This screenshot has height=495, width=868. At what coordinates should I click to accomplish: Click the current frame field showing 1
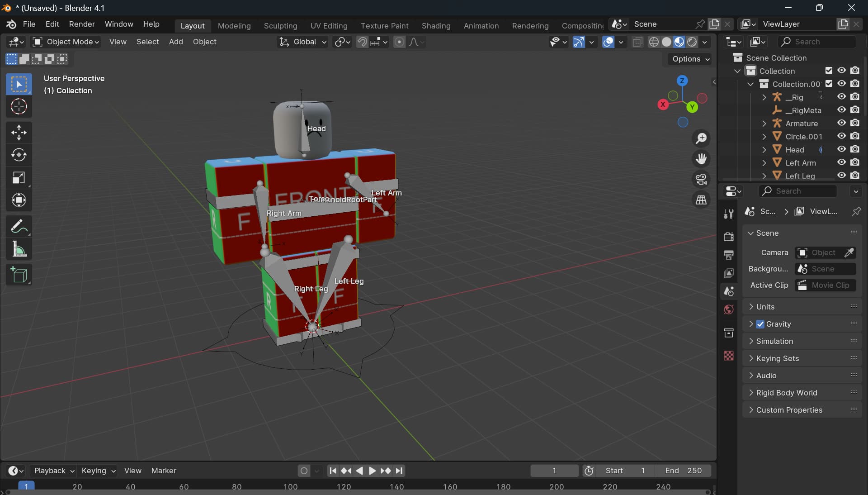[554, 471]
